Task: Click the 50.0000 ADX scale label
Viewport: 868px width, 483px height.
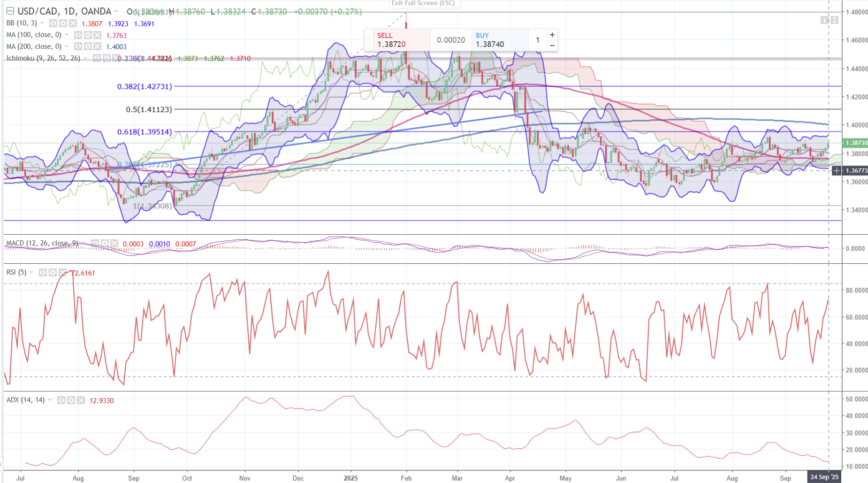Action: [857, 399]
